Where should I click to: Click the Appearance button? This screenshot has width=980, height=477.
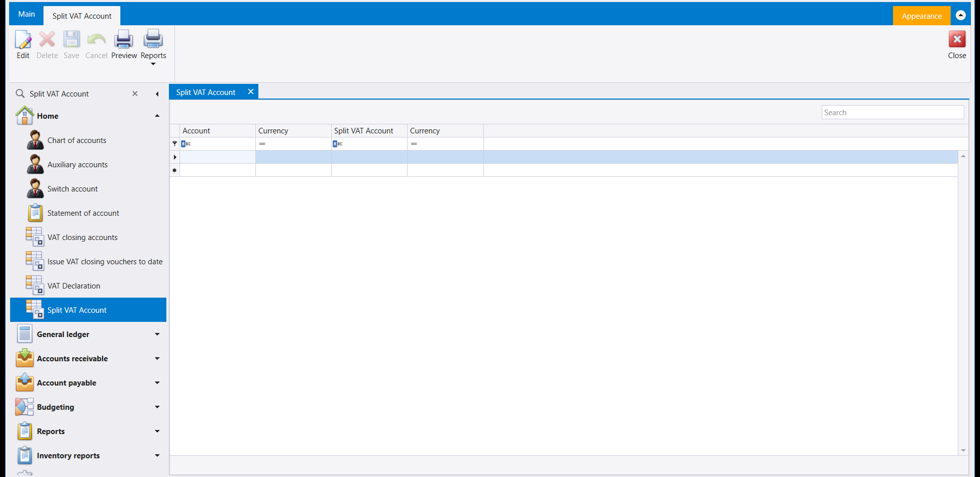point(921,16)
